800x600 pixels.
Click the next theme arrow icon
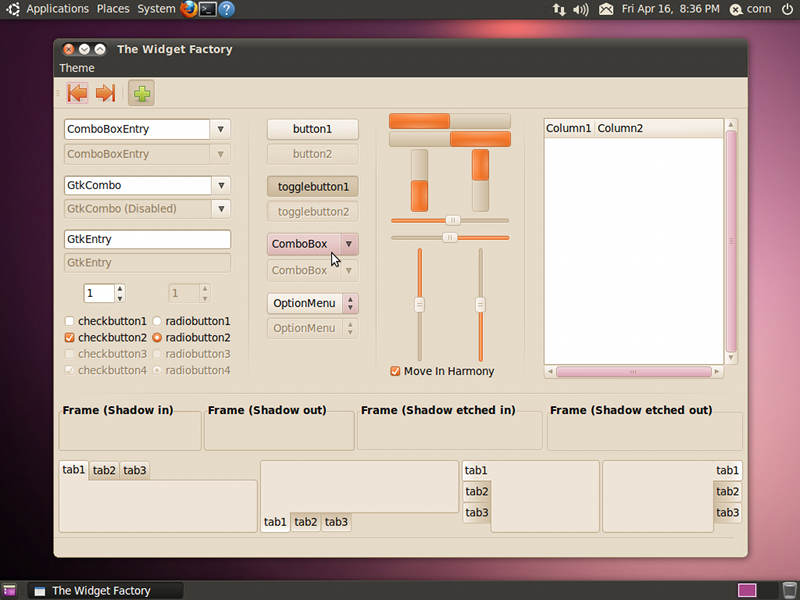105,94
